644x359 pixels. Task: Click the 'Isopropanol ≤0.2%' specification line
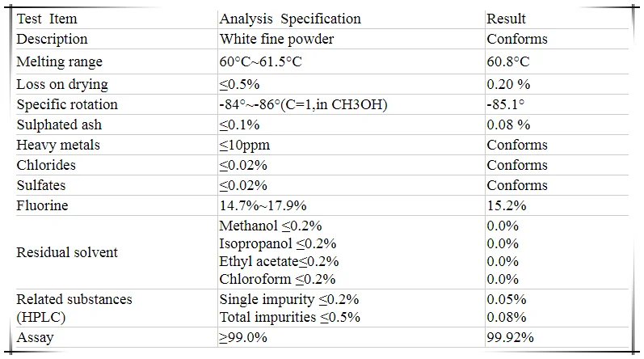pyautogui.click(x=278, y=243)
